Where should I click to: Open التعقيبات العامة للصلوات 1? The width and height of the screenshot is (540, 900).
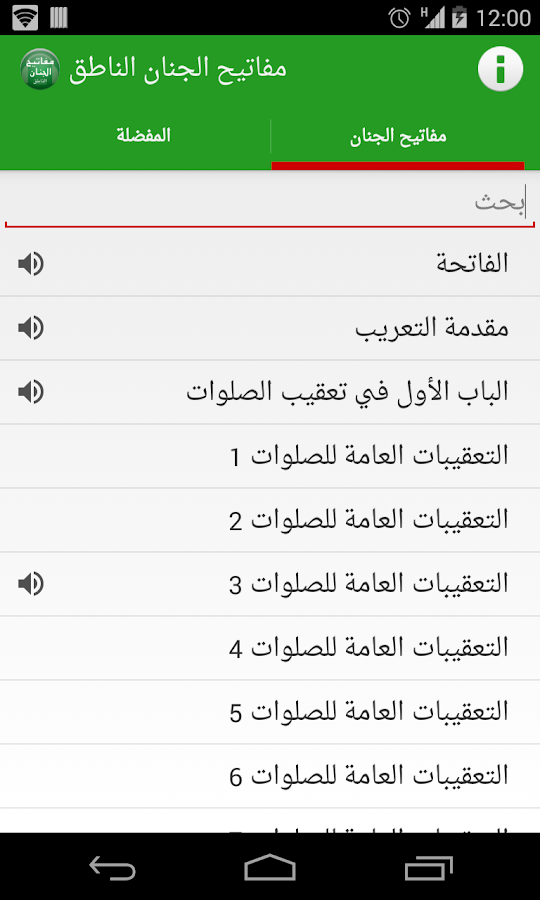click(270, 456)
